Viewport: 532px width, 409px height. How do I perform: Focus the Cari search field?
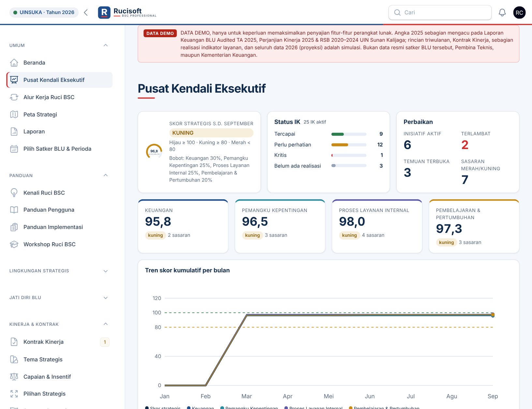click(x=440, y=12)
